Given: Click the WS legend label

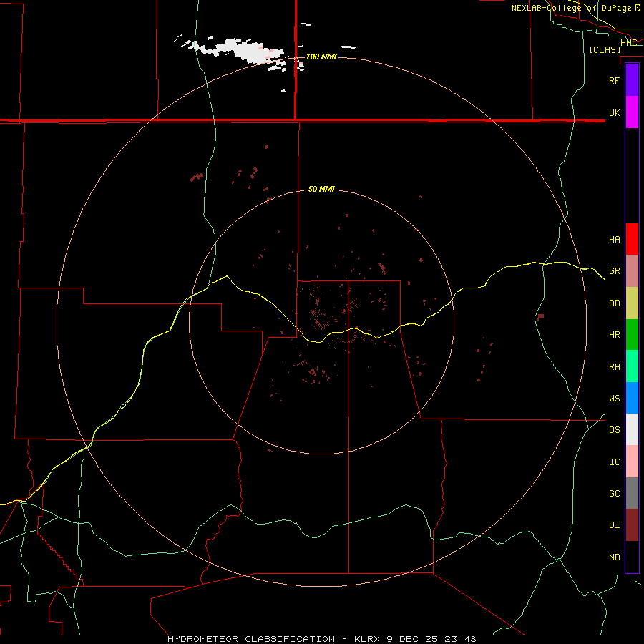Looking at the screenshot, I should pyautogui.click(x=614, y=398).
